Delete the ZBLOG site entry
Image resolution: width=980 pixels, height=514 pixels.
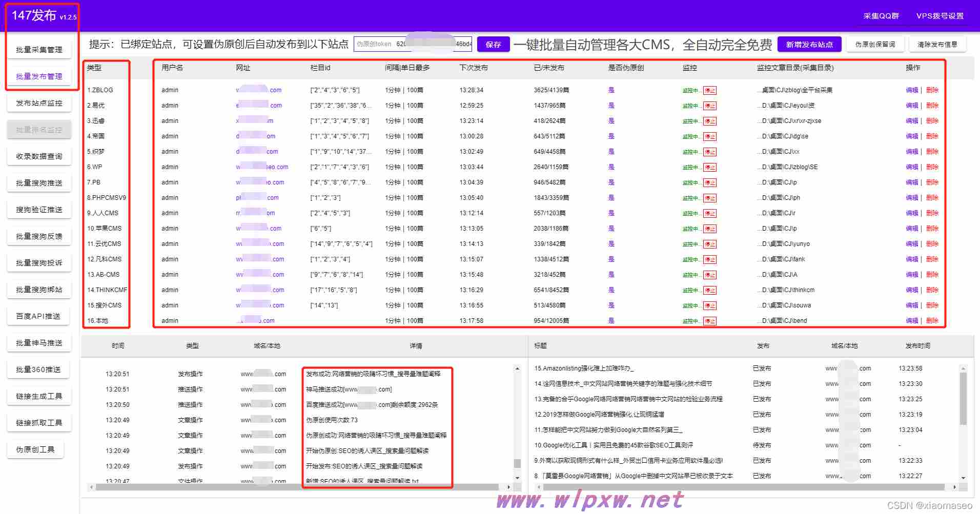[932, 90]
